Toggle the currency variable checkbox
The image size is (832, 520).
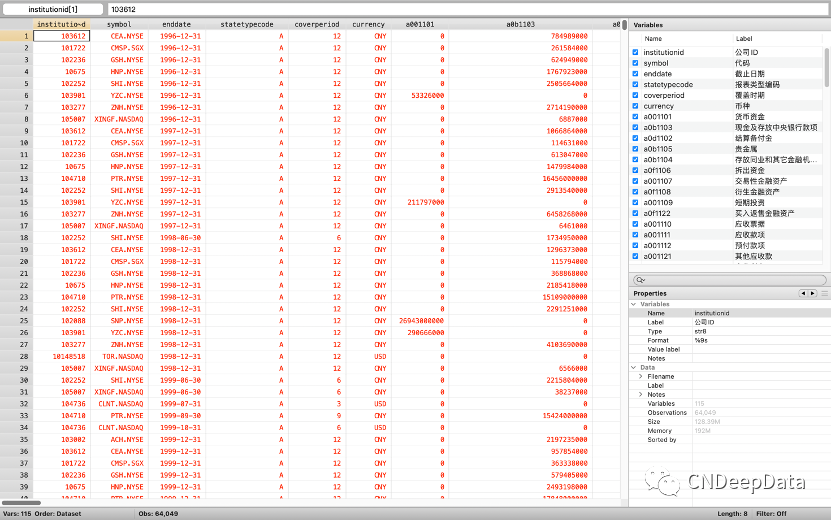click(x=635, y=106)
